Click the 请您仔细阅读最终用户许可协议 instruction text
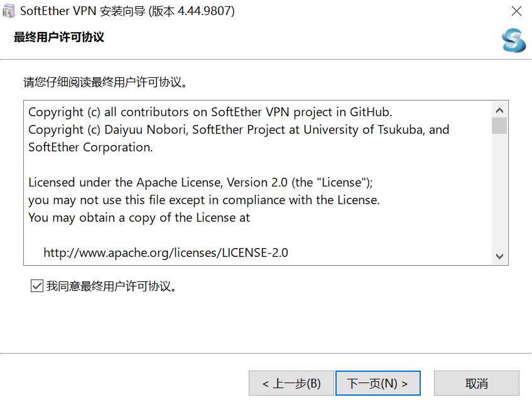This screenshot has width=532, height=407. 106,82
